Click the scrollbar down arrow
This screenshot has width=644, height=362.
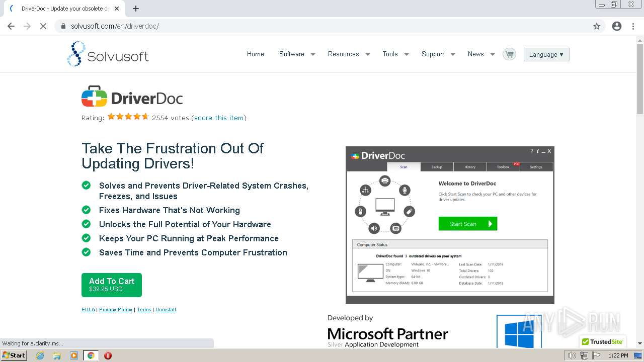coord(640,344)
